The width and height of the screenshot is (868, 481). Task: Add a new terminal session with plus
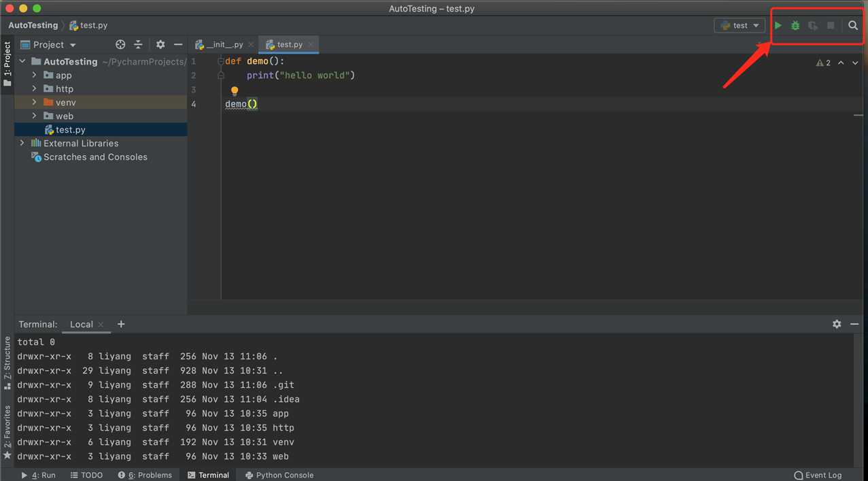click(x=121, y=324)
